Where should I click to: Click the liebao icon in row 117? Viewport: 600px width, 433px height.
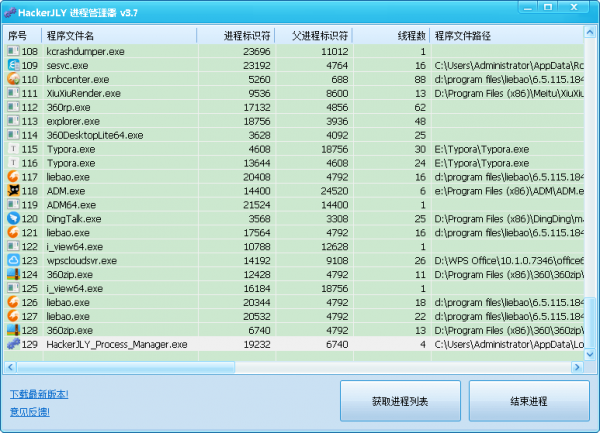pyautogui.click(x=13, y=177)
